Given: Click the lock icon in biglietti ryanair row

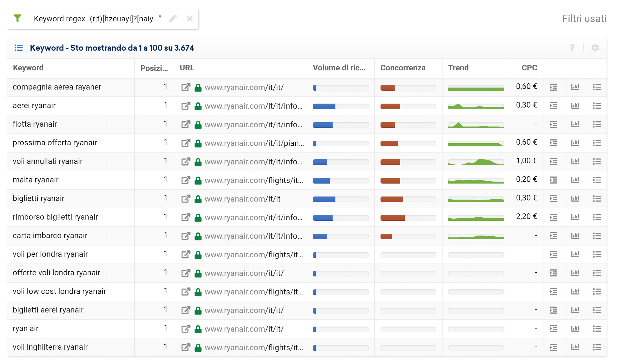Looking at the screenshot, I should [x=198, y=199].
